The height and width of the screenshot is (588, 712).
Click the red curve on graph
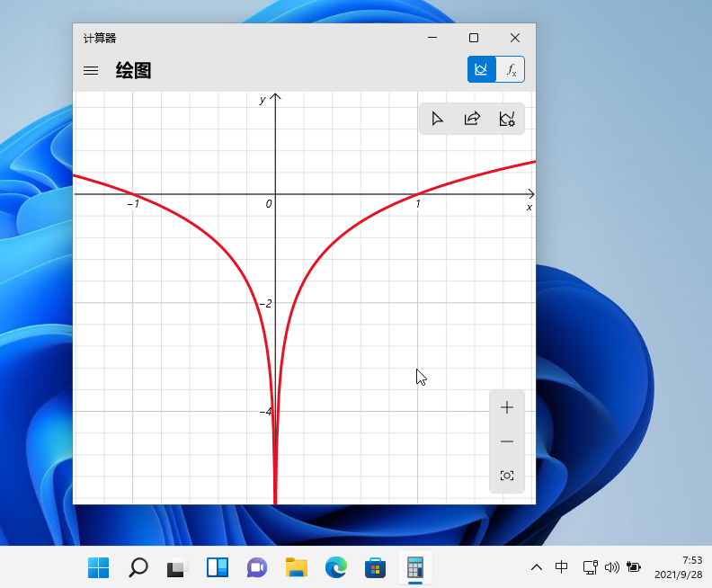[x=330, y=245]
